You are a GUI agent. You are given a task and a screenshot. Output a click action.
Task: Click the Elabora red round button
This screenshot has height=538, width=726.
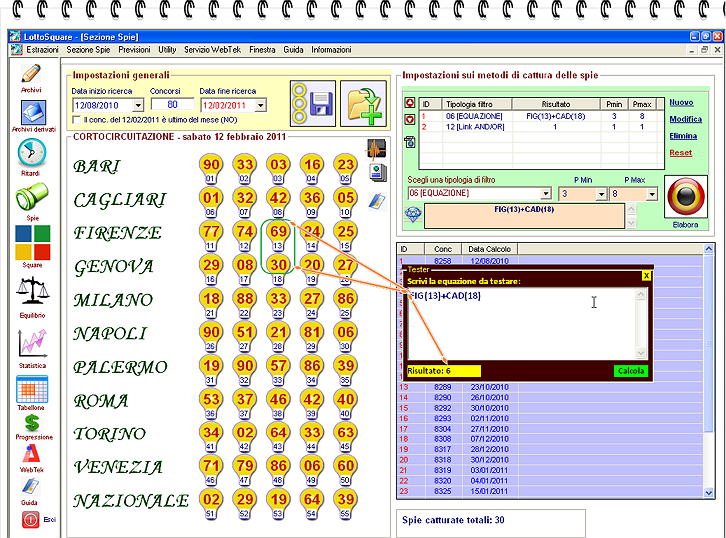pos(686,197)
